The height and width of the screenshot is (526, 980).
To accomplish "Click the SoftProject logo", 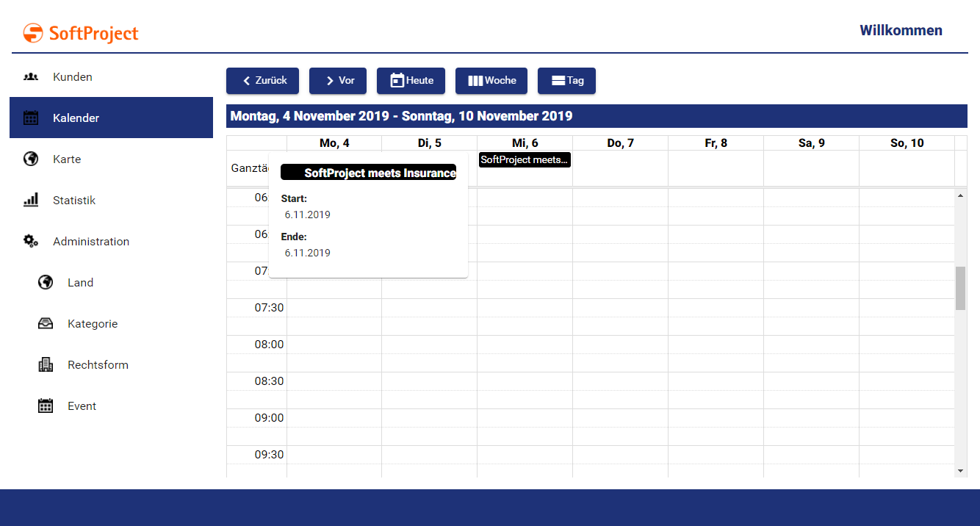I will [80, 32].
